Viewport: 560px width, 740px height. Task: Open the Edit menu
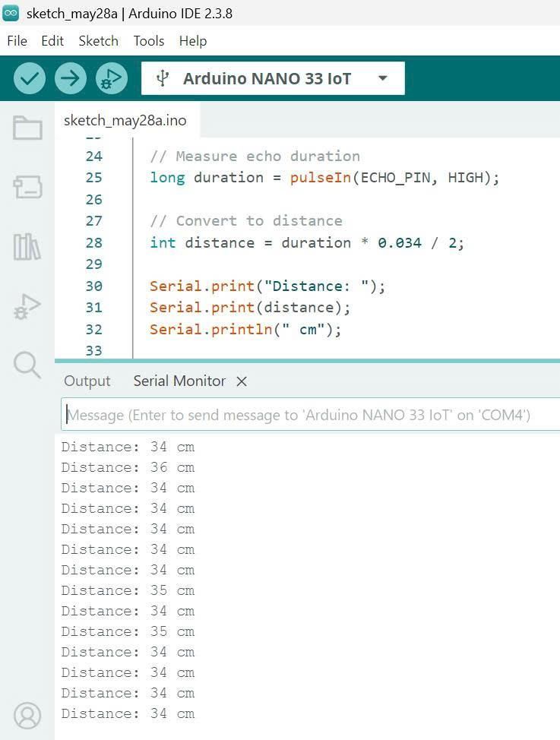point(52,41)
